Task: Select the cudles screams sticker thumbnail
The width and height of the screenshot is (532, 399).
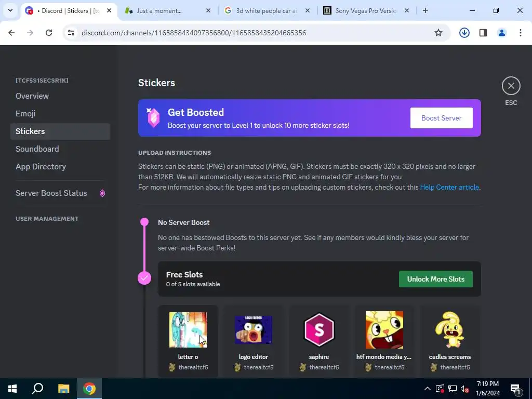Action: [450, 330]
